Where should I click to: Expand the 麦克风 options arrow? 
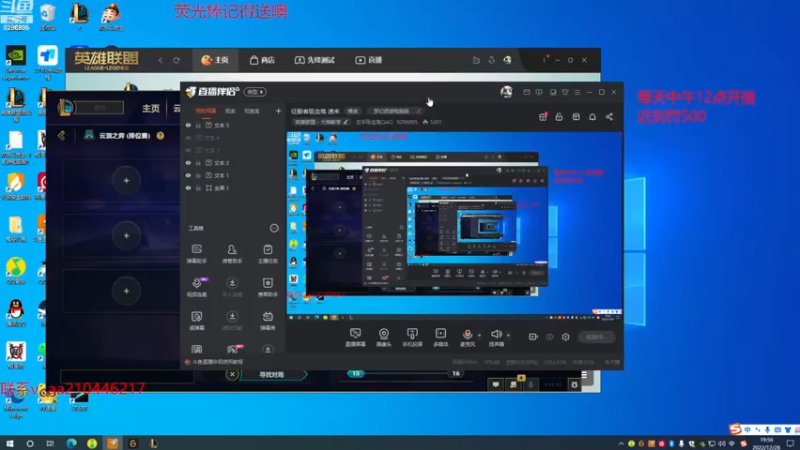tap(479, 335)
